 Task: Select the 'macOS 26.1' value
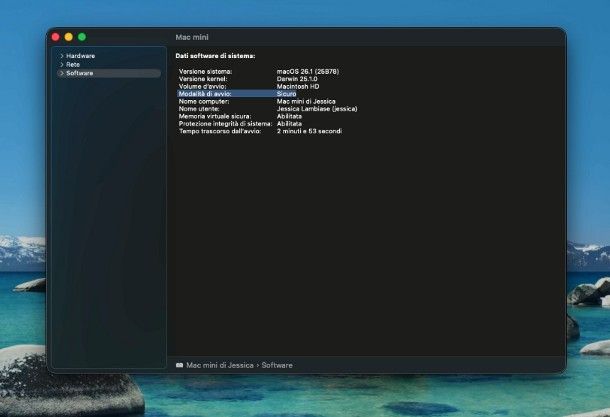pyautogui.click(x=308, y=72)
